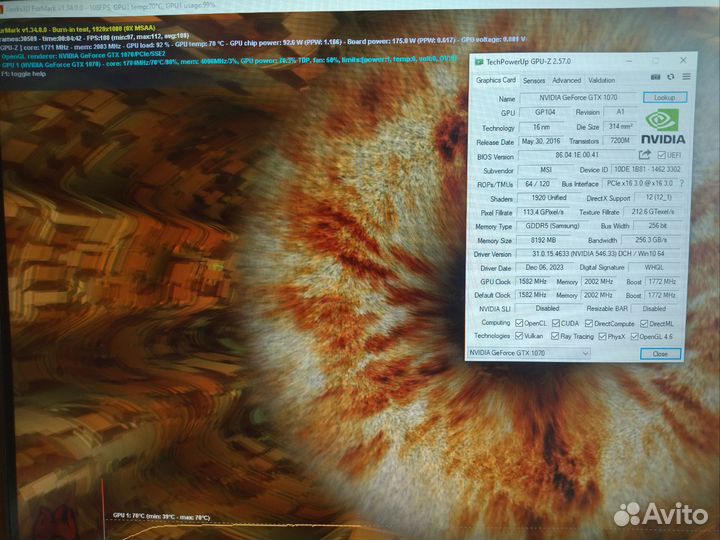The height and width of the screenshot is (540, 720).
Task: Open the GPU-Z hamburger menu
Action: coord(686,77)
